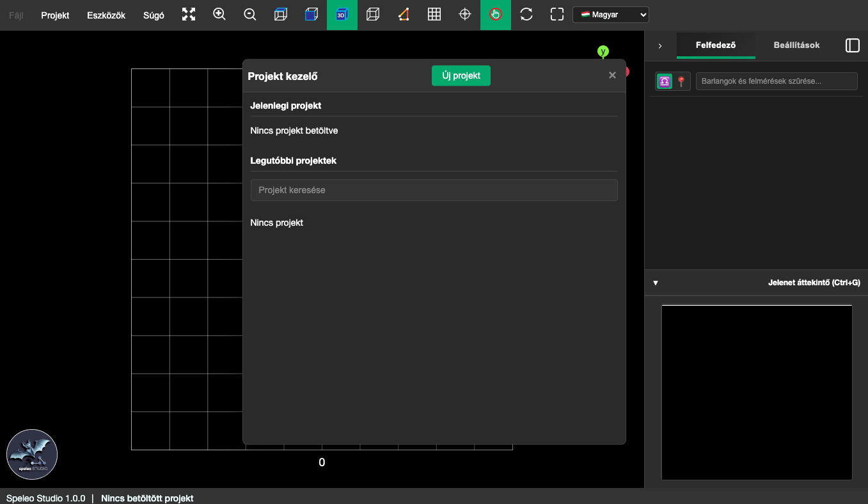This screenshot has height=504, width=868.
Task: Click the circular arrows refresh icon
Action: pyautogui.click(x=526, y=15)
